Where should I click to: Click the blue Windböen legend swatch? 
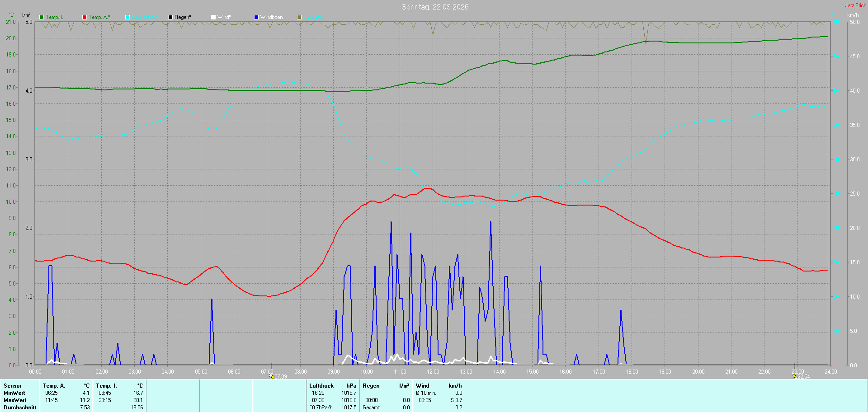[256, 17]
